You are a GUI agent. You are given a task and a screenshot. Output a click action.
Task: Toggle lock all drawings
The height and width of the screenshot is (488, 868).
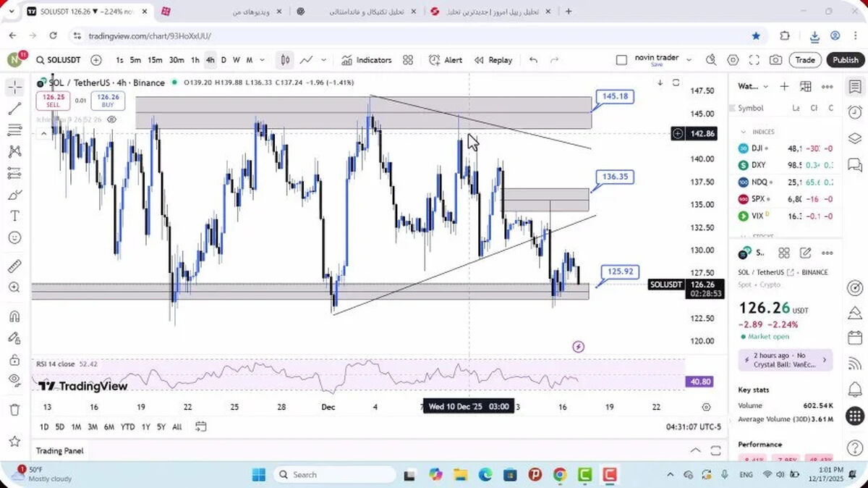(x=14, y=359)
